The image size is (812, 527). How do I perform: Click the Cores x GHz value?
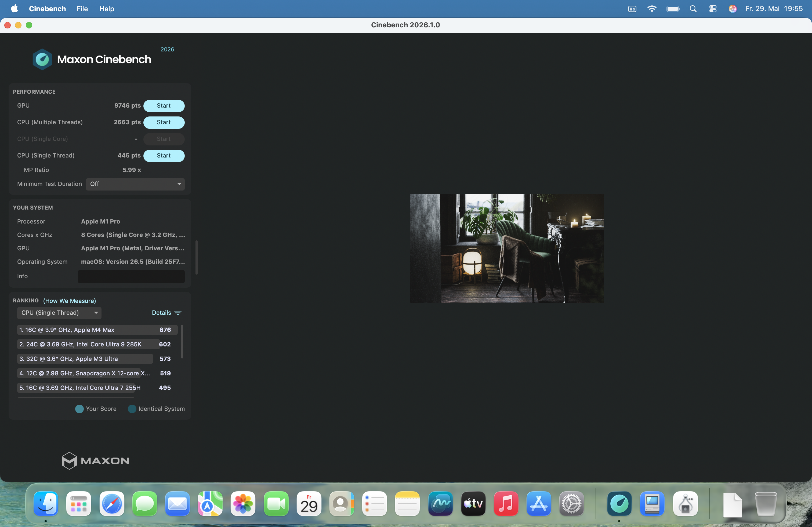click(x=133, y=235)
